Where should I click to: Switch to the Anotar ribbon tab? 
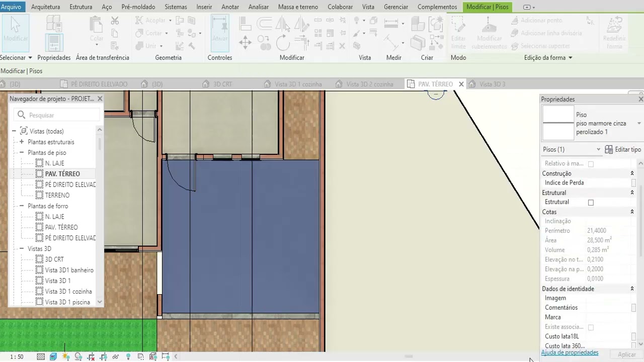click(230, 7)
